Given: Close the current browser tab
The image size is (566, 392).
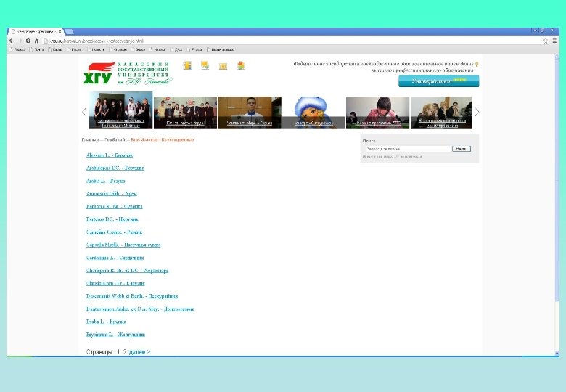Looking at the screenshot, I should [x=60, y=32].
